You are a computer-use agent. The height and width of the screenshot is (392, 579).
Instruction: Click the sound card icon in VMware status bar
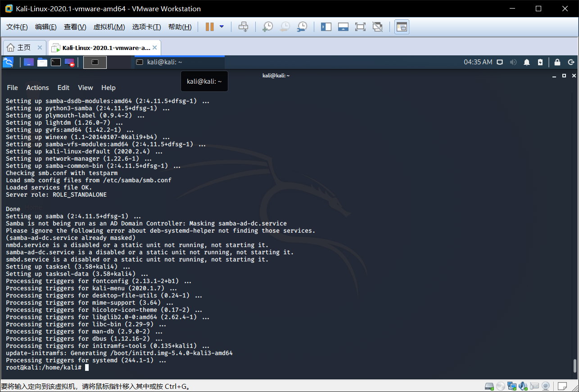click(x=523, y=386)
